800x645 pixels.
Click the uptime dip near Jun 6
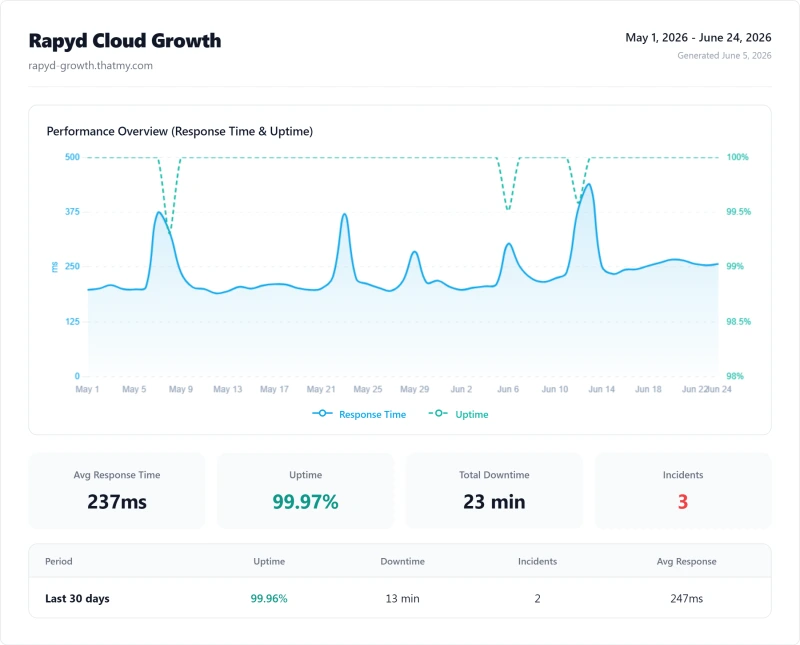508,209
